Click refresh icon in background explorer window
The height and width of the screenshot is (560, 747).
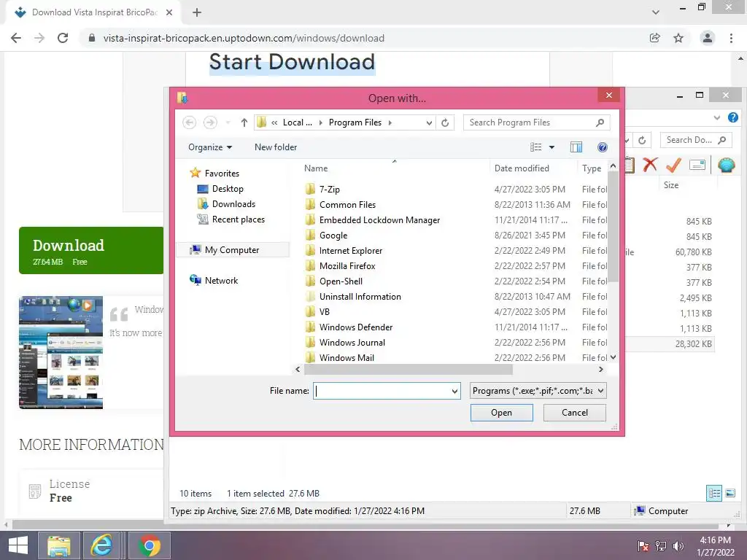pos(642,140)
